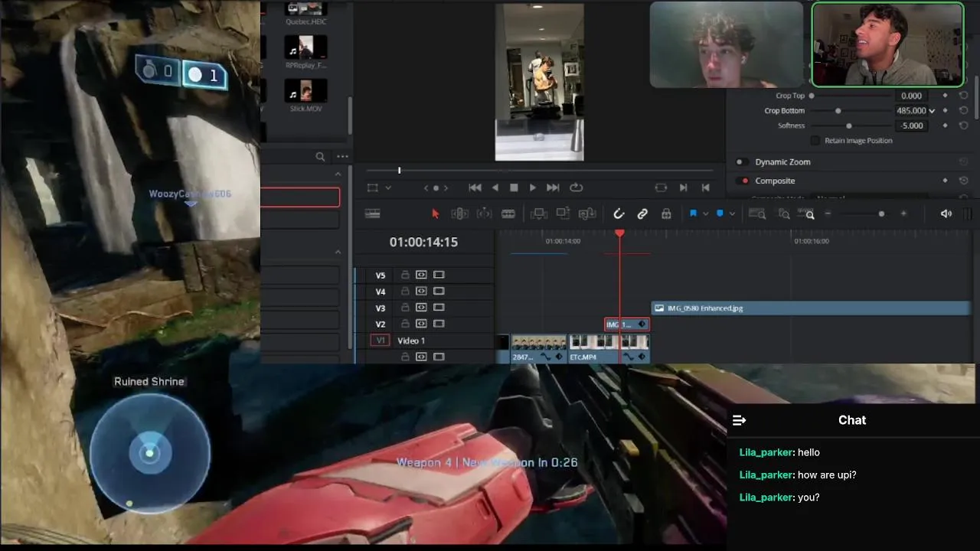Go to next clip edit point

684,187
